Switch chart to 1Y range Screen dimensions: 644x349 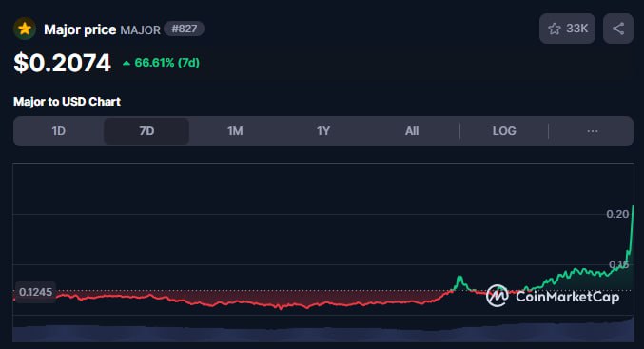(x=323, y=131)
